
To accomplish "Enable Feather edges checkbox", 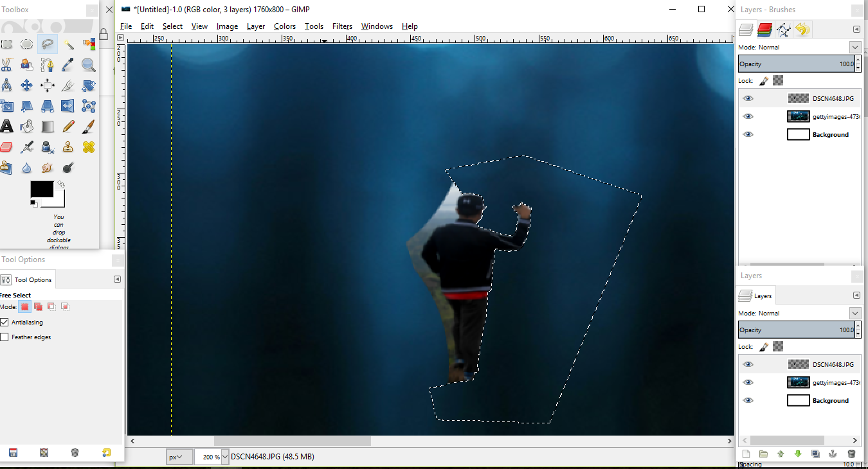I will click(5, 337).
